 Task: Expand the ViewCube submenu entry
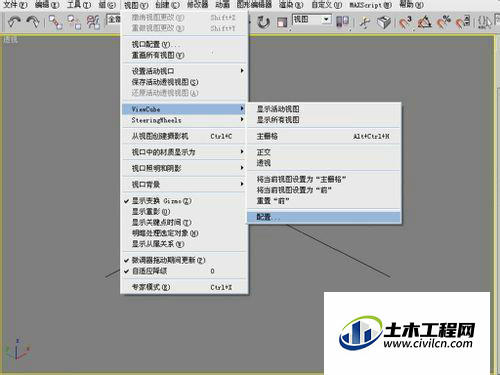point(184,109)
